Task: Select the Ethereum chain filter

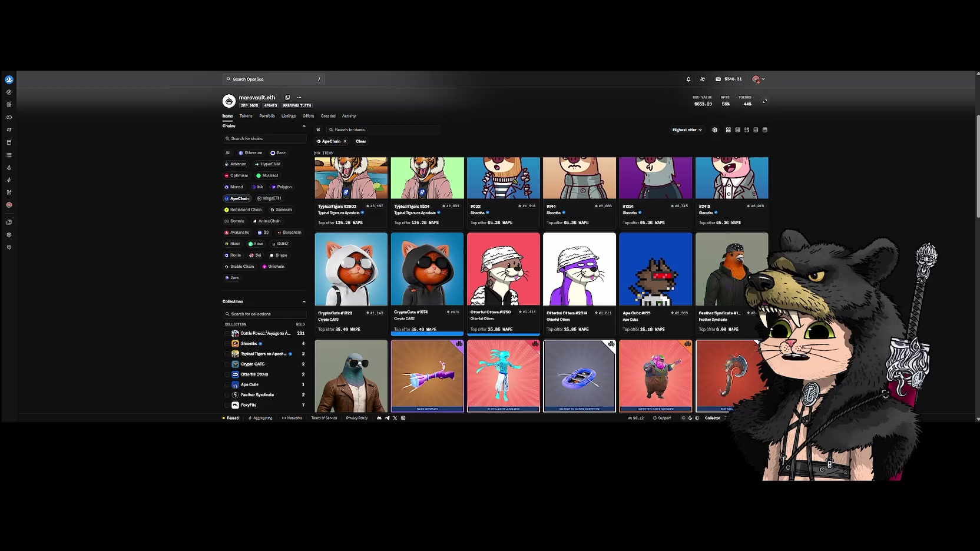Action: pos(250,152)
